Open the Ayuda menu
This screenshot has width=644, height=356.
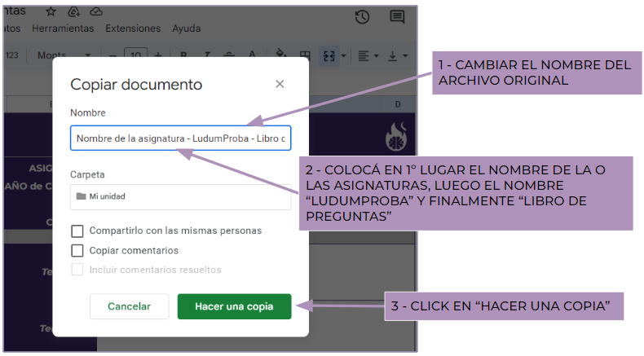187,29
